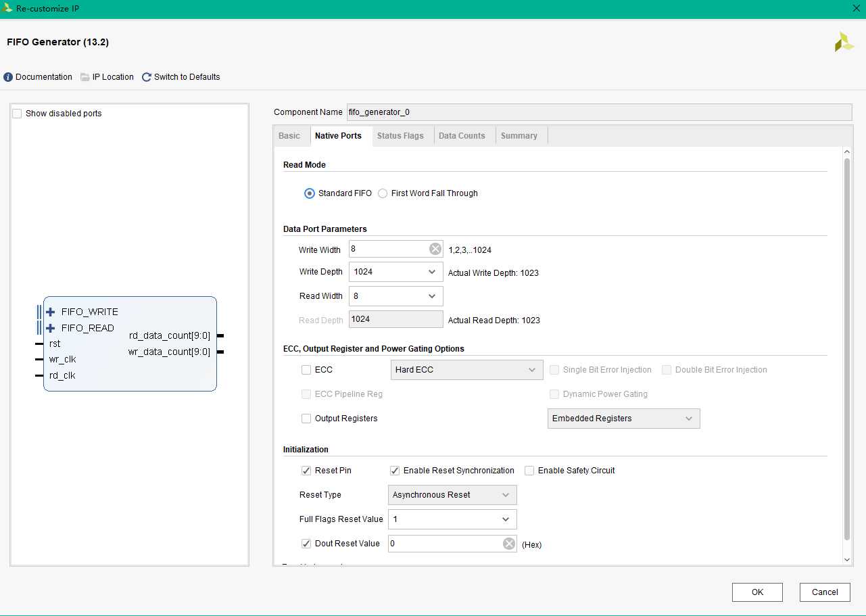Open the Full Flags Reset Value dropdown
This screenshot has height=616, width=866.
pyautogui.click(x=452, y=519)
